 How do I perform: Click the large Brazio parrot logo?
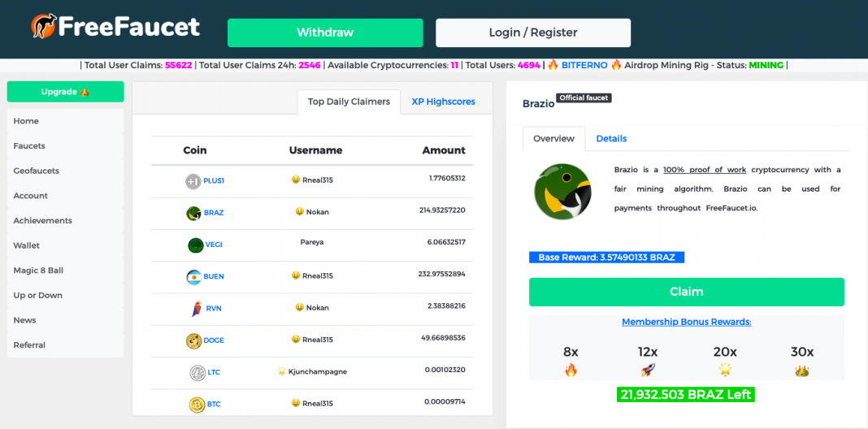562,192
